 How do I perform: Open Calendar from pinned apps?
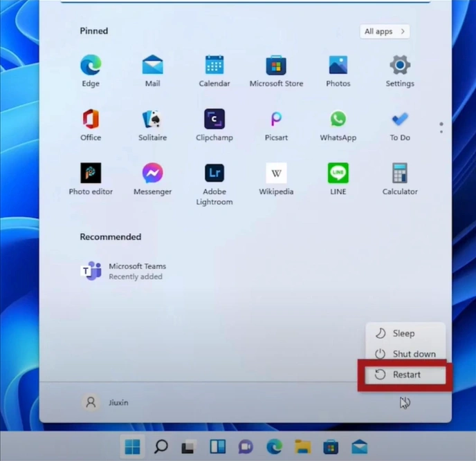click(214, 70)
